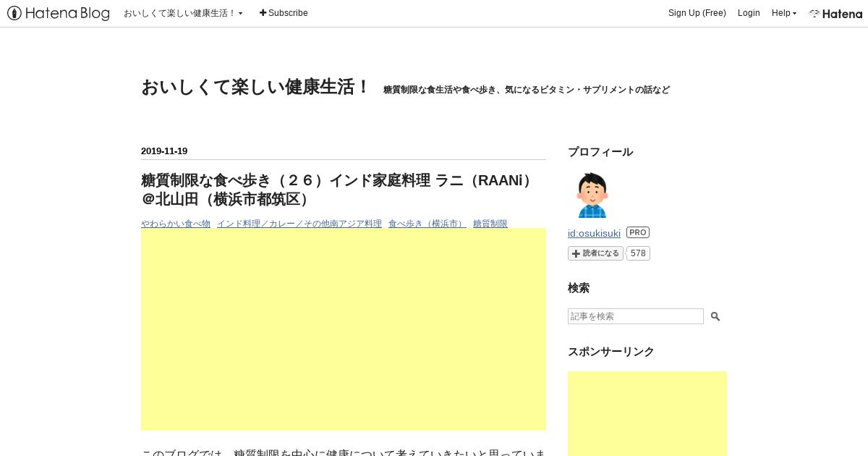Click the magnifier search icon
This screenshot has height=456, width=868.
pyautogui.click(x=715, y=316)
